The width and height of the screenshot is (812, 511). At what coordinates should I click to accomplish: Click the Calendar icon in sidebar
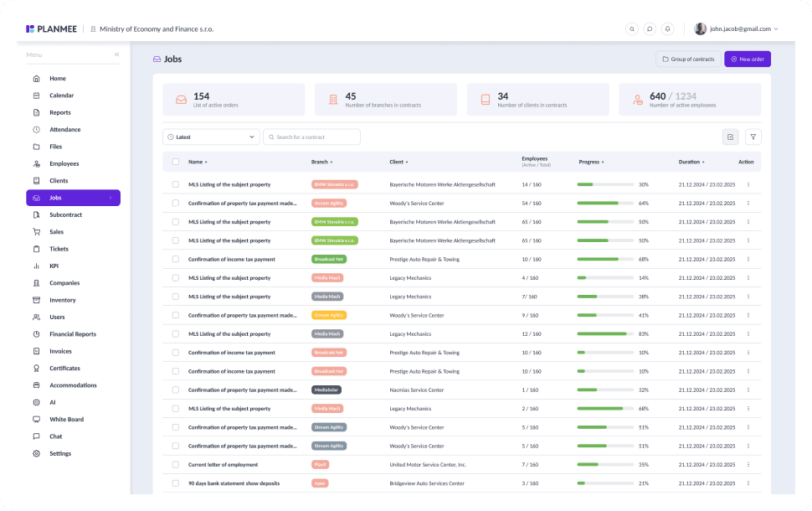point(36,95)
